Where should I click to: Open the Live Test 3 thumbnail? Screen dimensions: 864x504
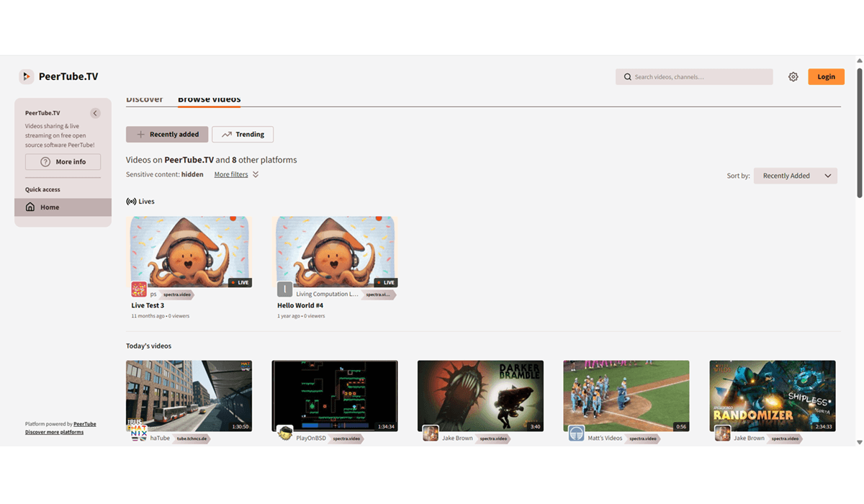tap(189, 252)
